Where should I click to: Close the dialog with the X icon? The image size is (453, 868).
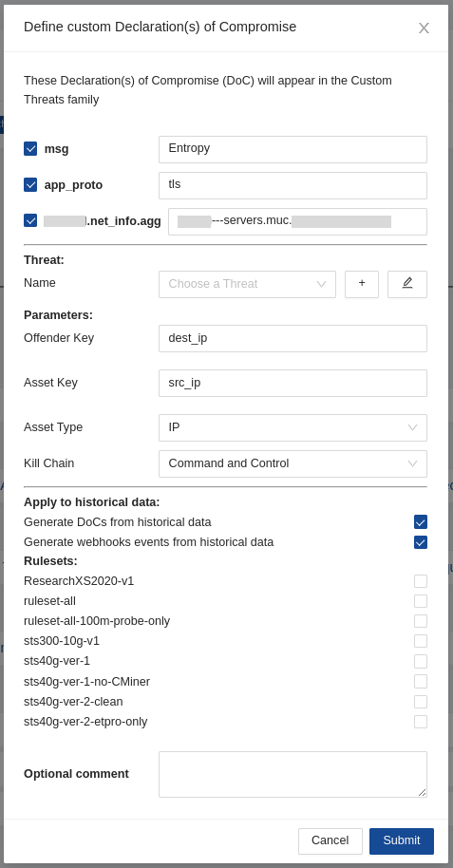click(424, 28)
